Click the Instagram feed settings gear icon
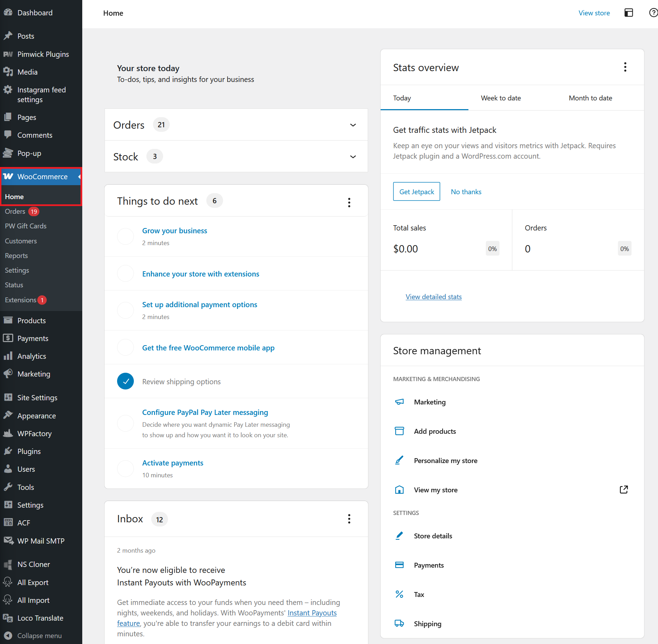This screenshot has height=644, width=658. click(x=8, y=90)
